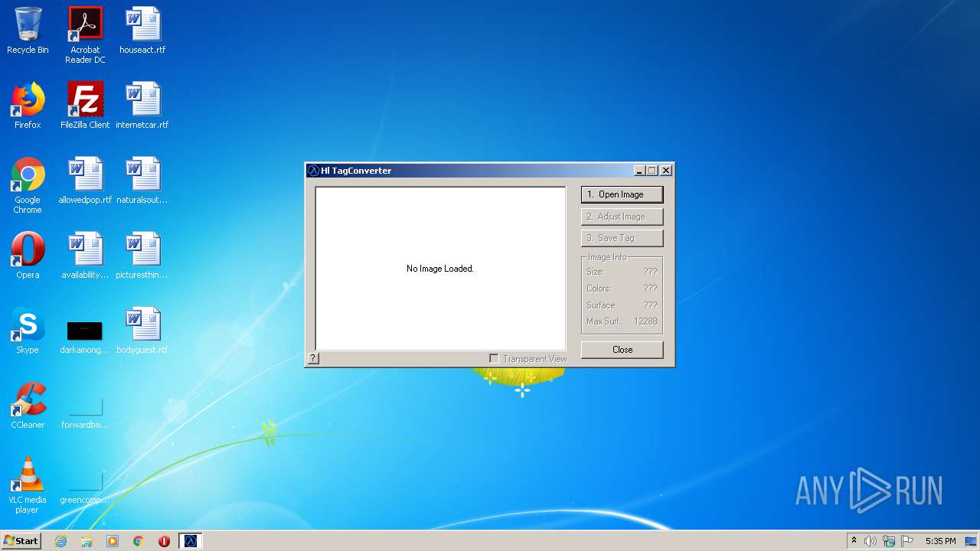
Task: Select the internetcar.rtf document
Action: point(142,106)
